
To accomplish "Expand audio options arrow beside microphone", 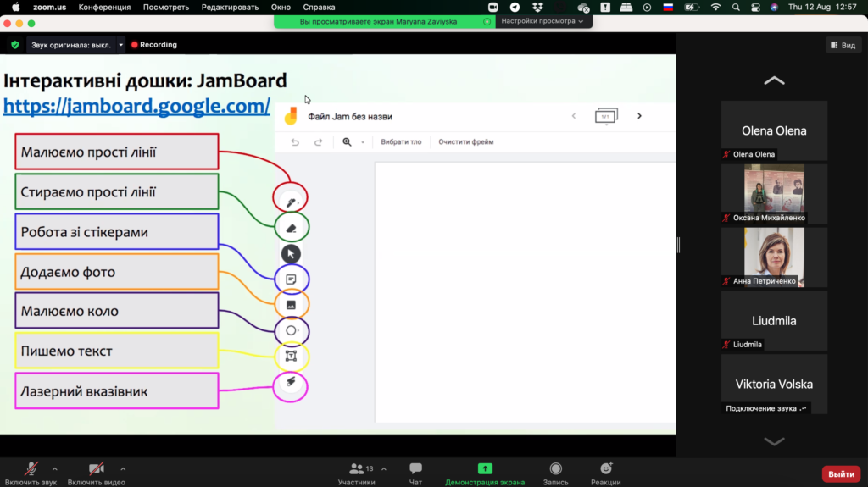I will coord(55,468).
